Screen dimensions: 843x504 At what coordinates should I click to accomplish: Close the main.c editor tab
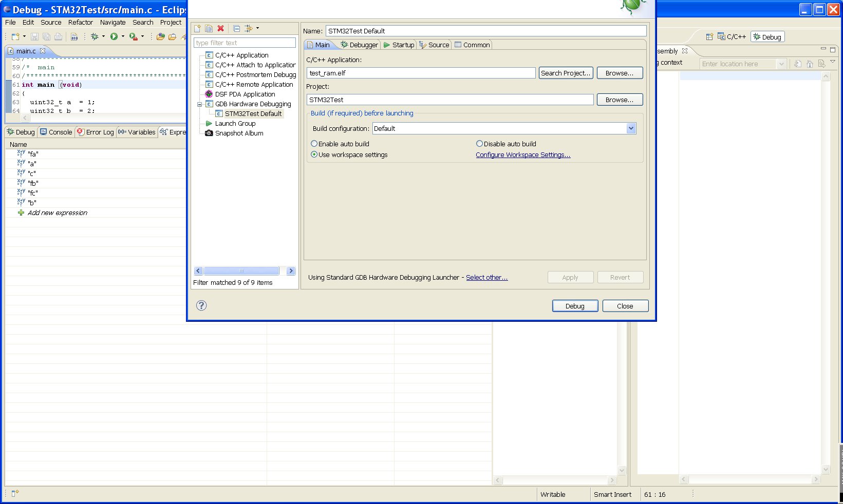click(x=43, y=51)
